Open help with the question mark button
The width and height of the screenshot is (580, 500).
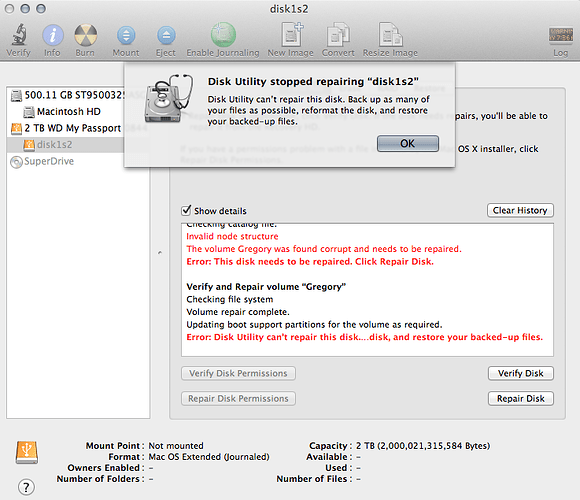[26, 487]
